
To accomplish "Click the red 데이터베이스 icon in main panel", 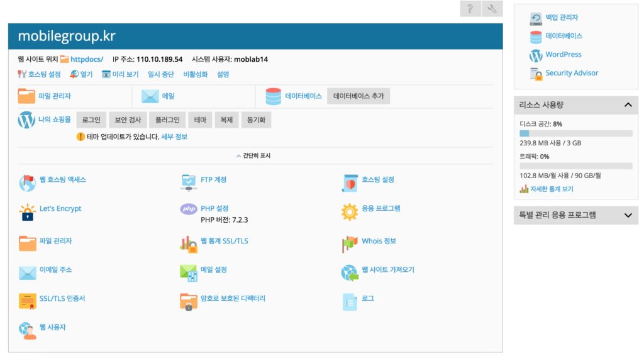I will pos(273,96).
